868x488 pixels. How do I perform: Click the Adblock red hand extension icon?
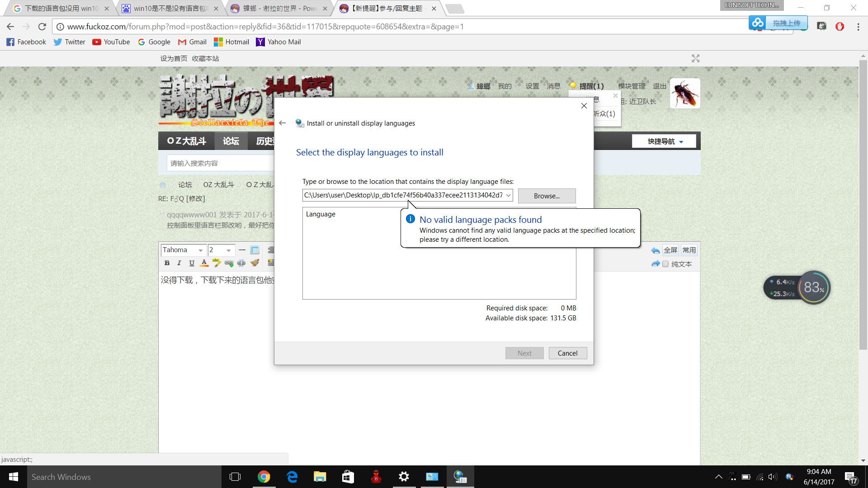point(840,27)
